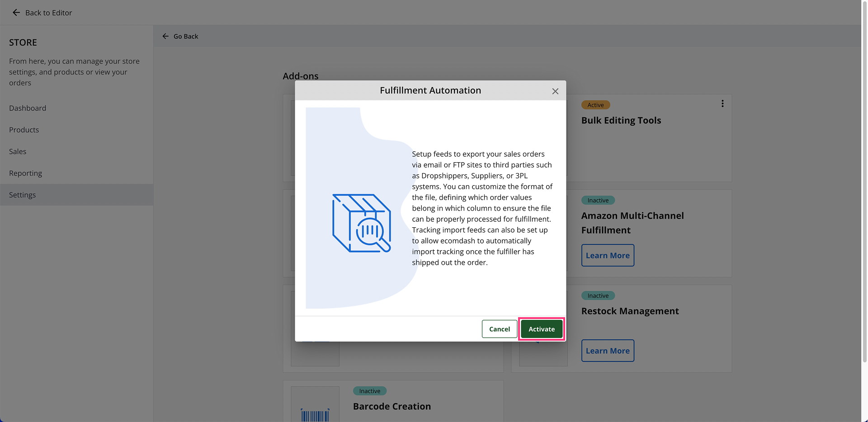Learn more about Restock Management
868x422 pixels.
point(608,351)
